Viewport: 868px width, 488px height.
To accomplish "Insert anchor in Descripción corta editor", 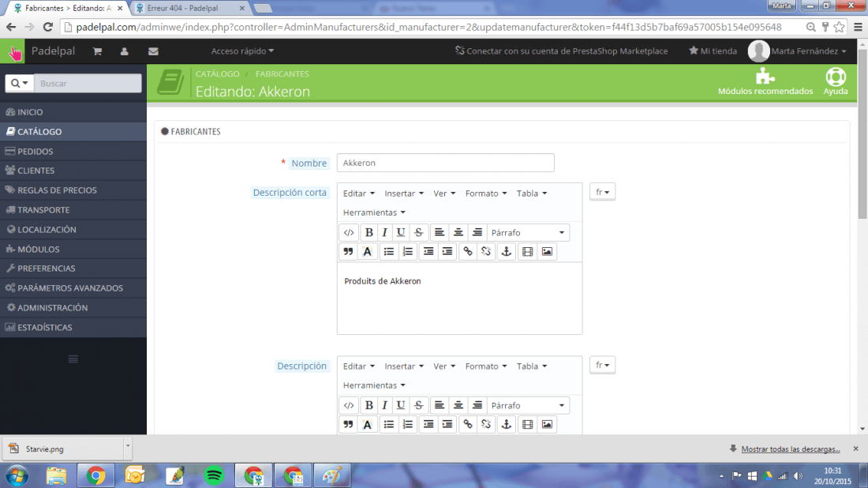I will pos(506,251).
